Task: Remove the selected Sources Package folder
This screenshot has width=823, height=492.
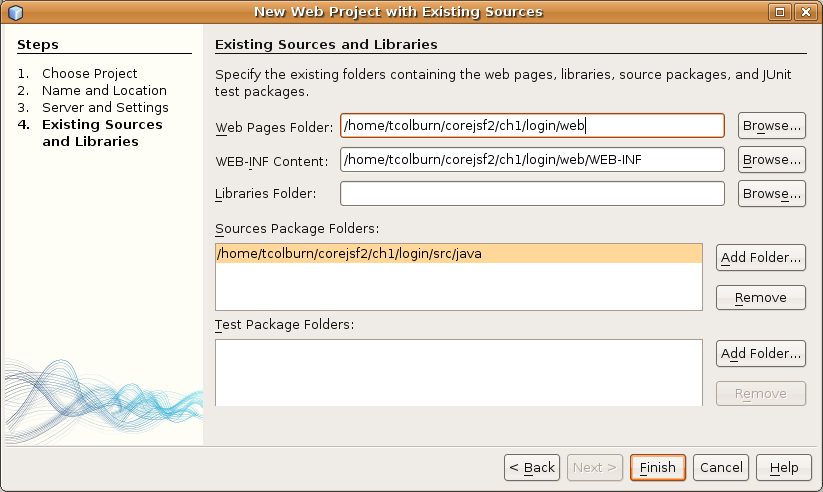Action: pyautogui.click(x=761, y=298)
